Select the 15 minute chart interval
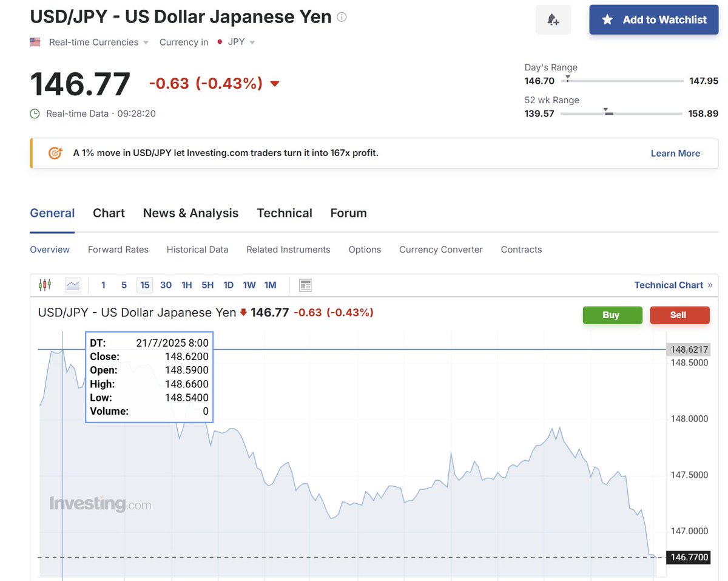Screen dimensions: 728x581 pyautogui.click(x=144, y=285)
